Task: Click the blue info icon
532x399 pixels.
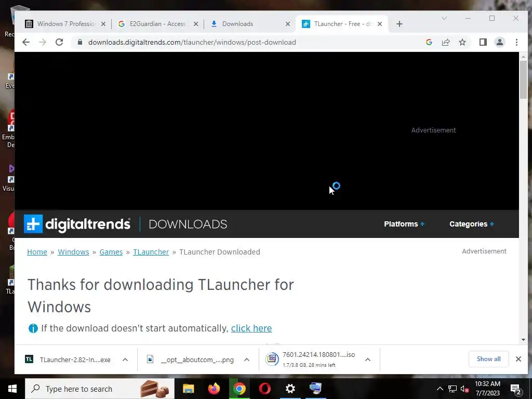Action: [x=33, y=328]
